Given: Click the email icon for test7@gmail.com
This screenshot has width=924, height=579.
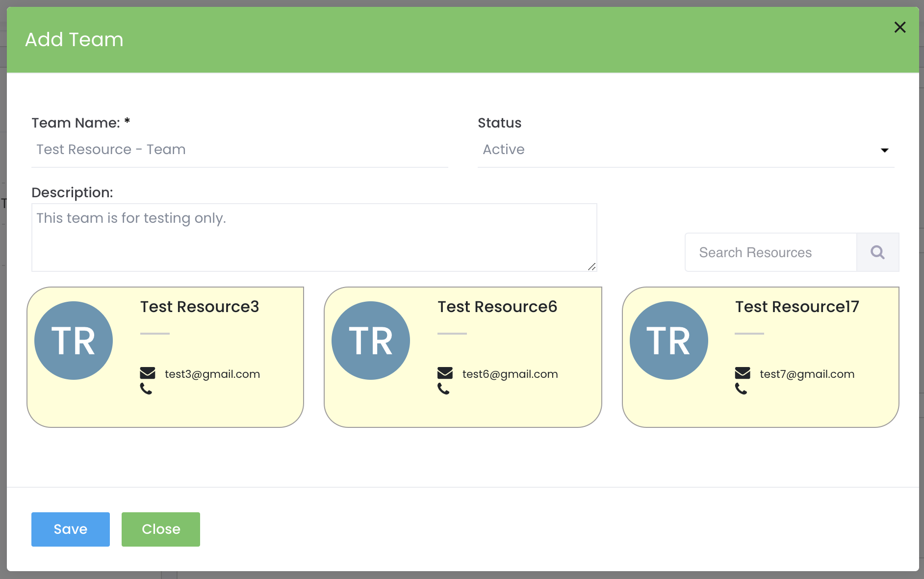Looking at the screenshot, I should [743, 373].
